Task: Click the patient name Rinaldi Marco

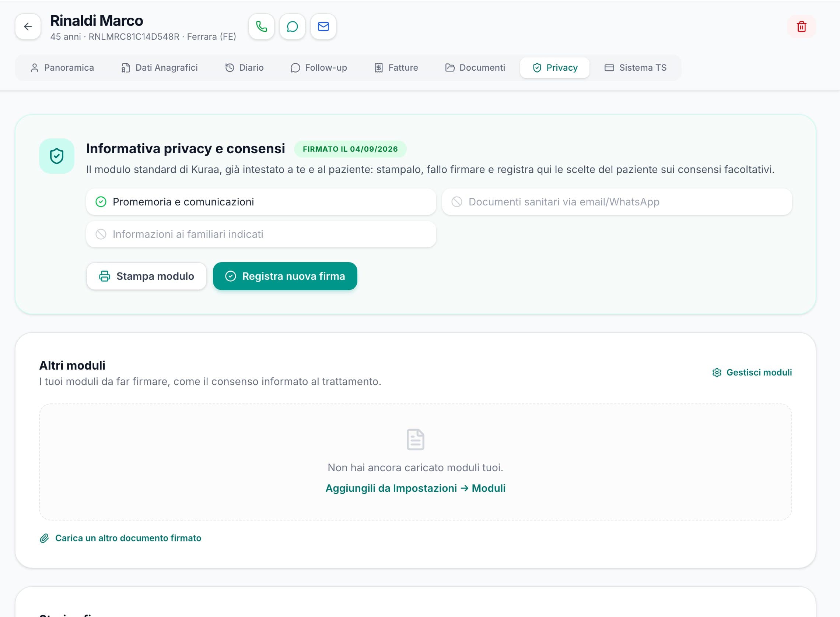Action: coord(97,21)
